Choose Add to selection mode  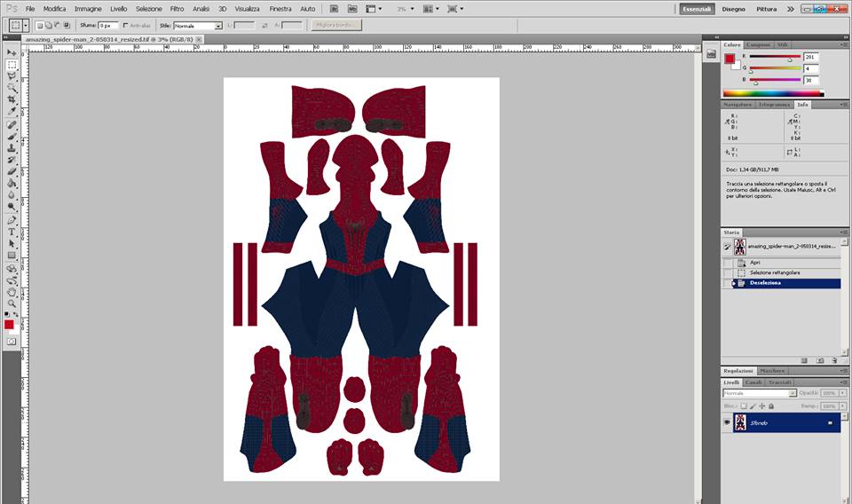pos(48,26)
